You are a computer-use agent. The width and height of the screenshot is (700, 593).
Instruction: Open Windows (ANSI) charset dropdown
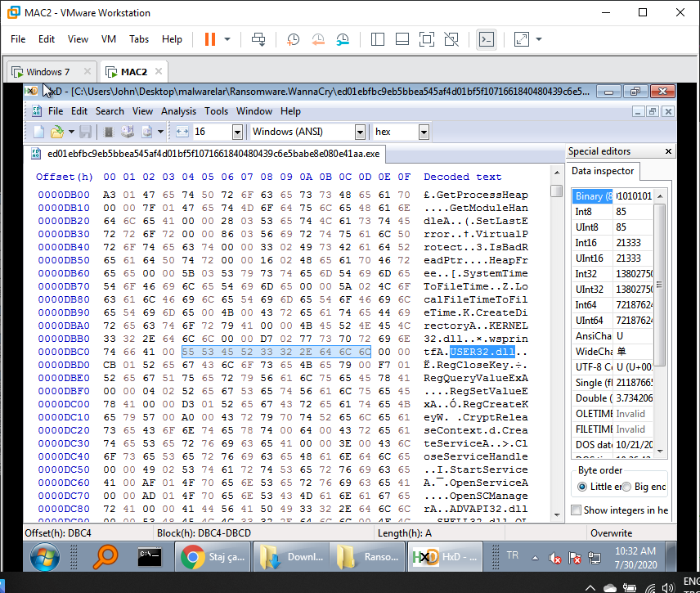[360, 133]
